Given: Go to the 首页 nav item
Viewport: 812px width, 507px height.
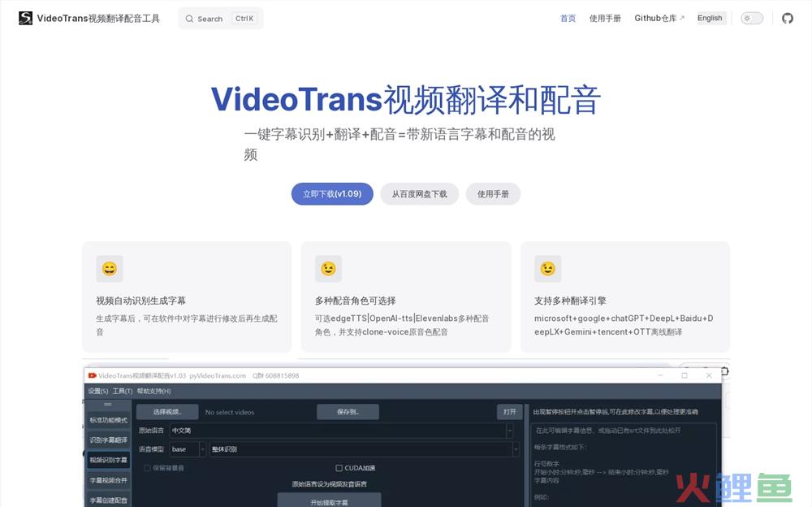Looking at the screenshot, I should click(x=568, y=18).
